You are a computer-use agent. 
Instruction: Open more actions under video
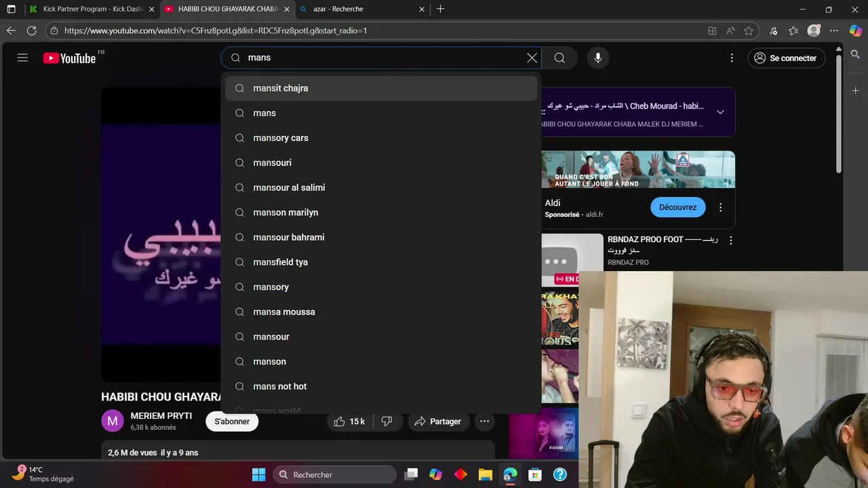[x=484, y=422]
